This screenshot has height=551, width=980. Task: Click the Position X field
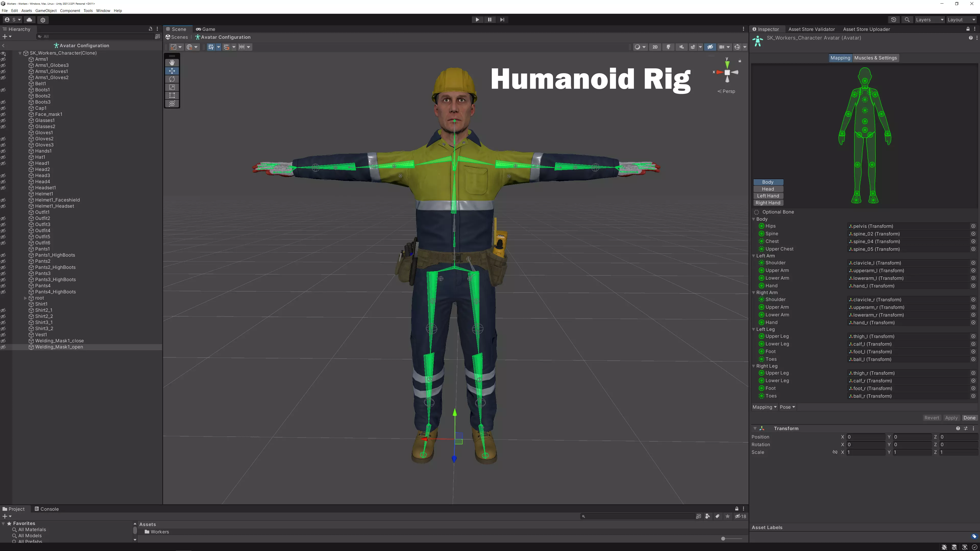coord(865,437)
